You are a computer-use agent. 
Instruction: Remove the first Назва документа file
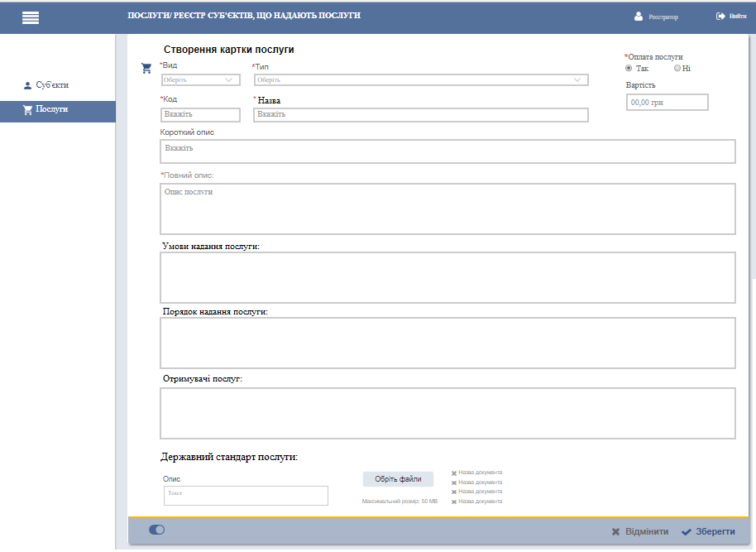(x=454, y=473)
